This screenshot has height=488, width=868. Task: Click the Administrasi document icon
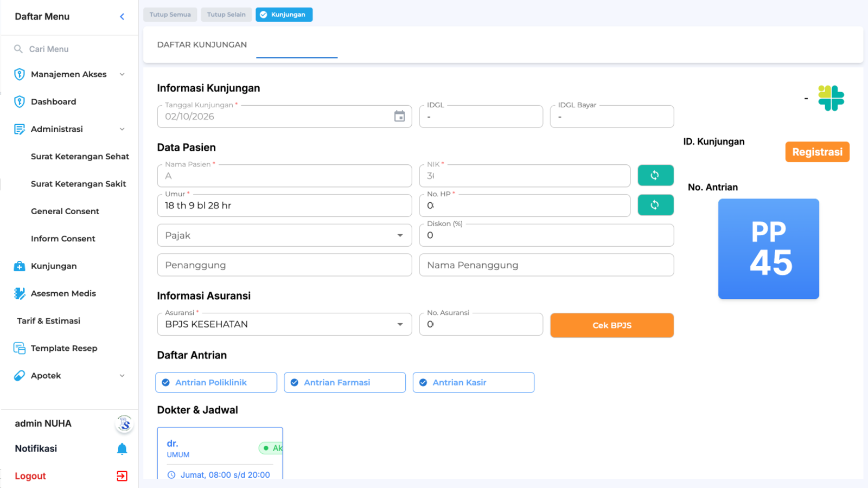(20, 129)
